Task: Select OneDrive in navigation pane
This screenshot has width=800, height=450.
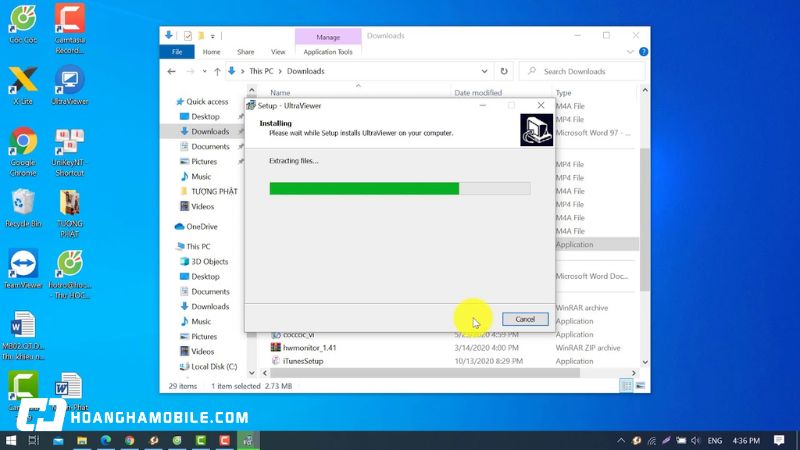Action: click(202, 227)
